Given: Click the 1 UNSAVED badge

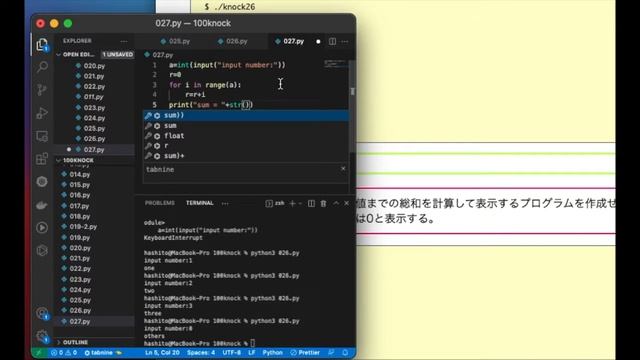Looking at the screenshot, I should point(118,54).
